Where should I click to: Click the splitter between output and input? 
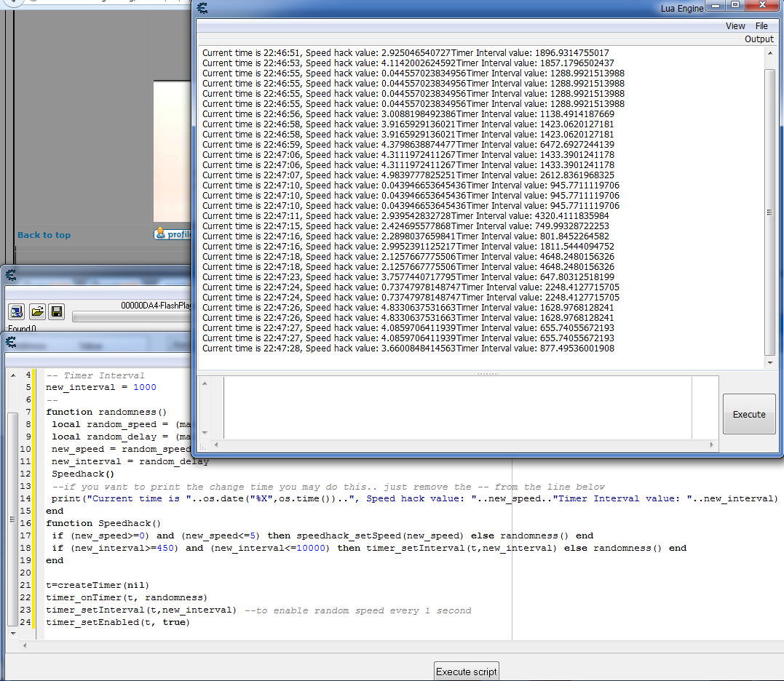486,374
